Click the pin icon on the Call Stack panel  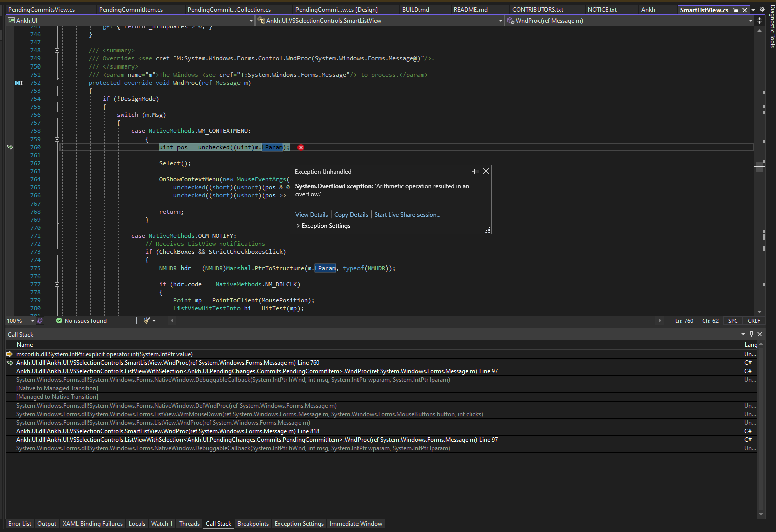click(x=751, y=334)
